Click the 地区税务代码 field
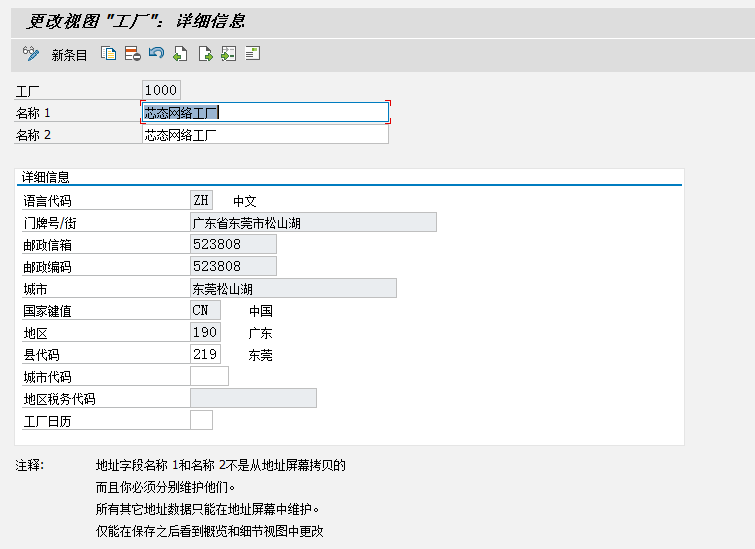 point(254,398)
